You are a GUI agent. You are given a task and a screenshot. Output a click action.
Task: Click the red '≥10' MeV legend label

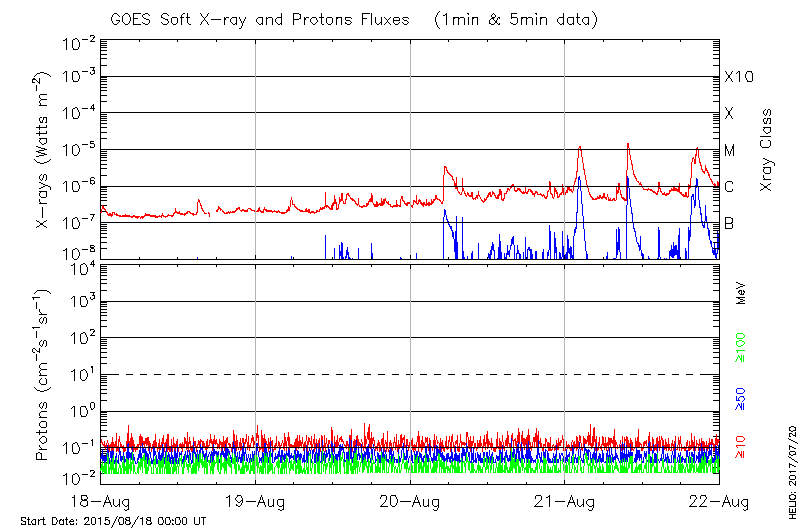[x=741, y=447]
